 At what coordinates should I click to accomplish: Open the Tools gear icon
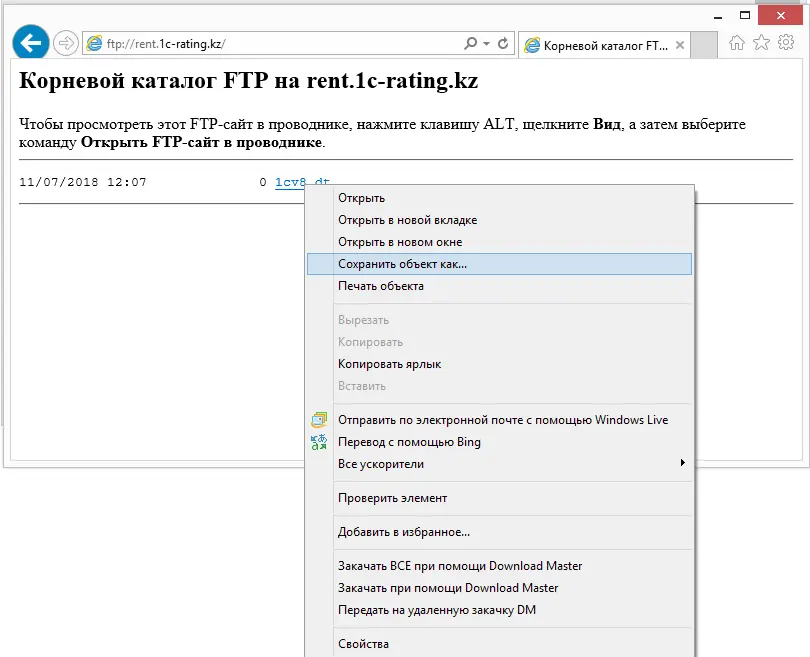point(786,42)
